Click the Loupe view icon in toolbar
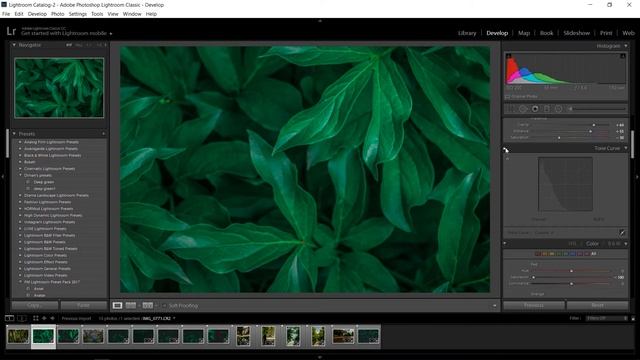The width and height of the screenshot is (640, 360). 118,305
